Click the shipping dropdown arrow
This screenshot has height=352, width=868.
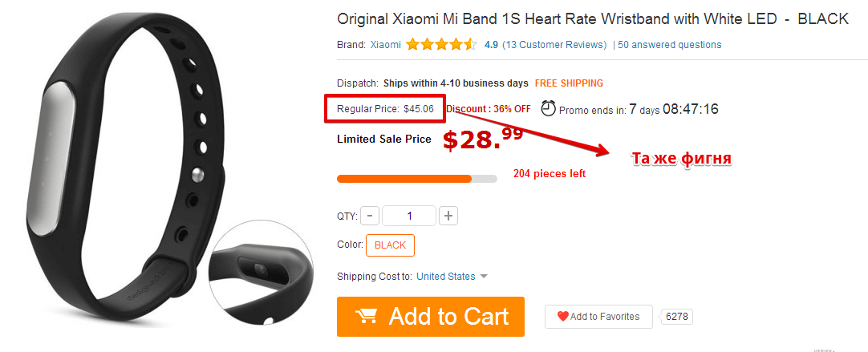[483, 277]
